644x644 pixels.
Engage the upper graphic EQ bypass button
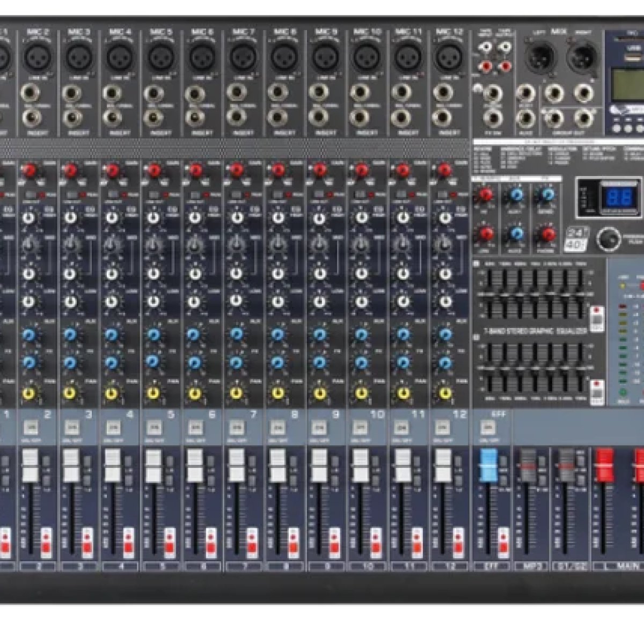596,318
